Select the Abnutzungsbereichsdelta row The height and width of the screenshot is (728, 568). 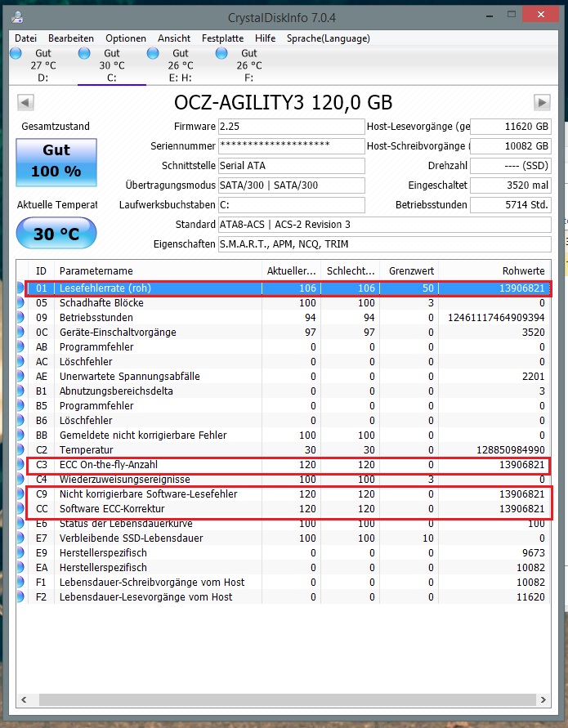click(284, 391)
